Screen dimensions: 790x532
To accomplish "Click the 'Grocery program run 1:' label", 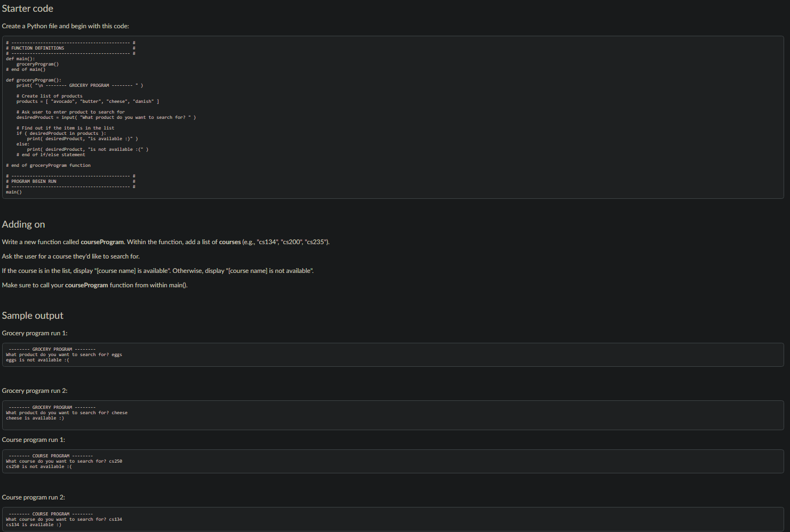I will [x=35, y=333].
